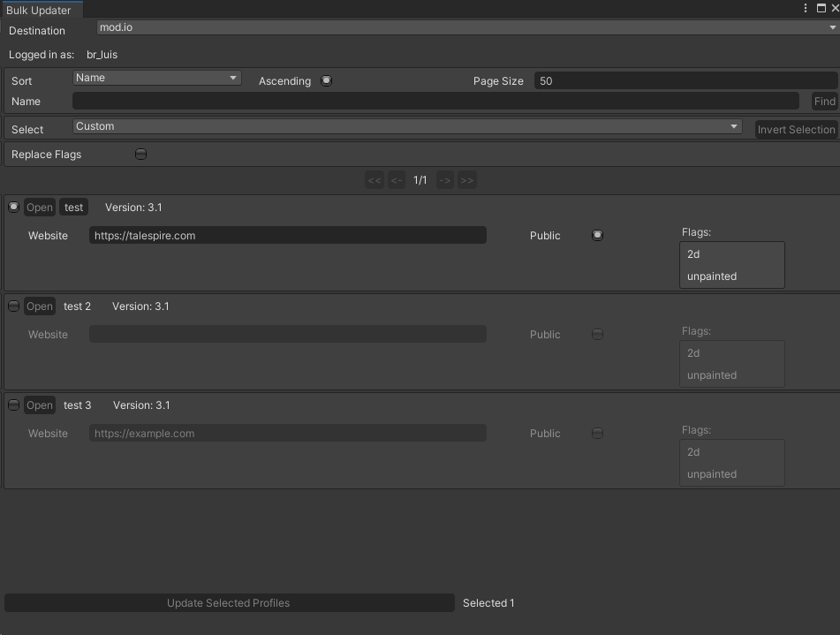The image size is (840, 635).
Task: Go to first page of results
Action: pyautogui.click(x=375, y=180)
